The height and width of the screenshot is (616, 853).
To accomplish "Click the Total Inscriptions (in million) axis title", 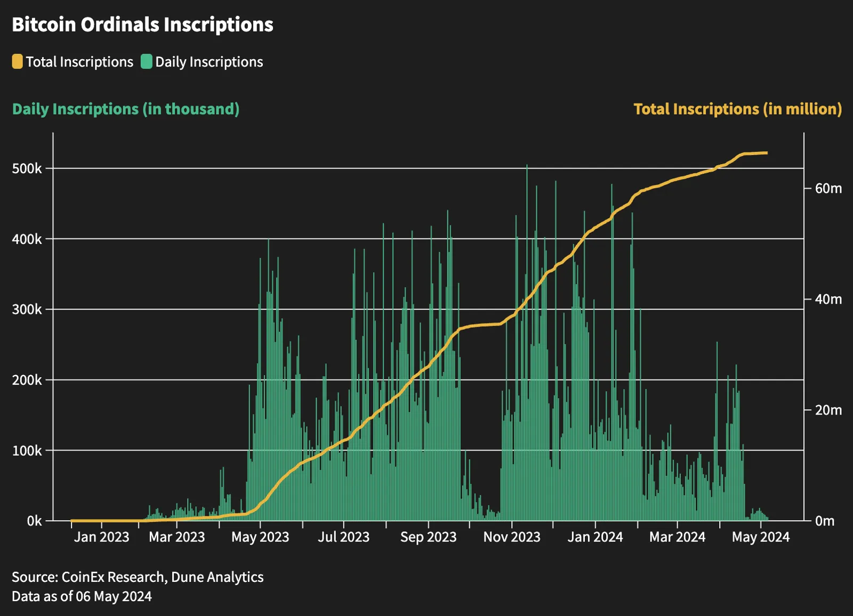I will point(738,109).
